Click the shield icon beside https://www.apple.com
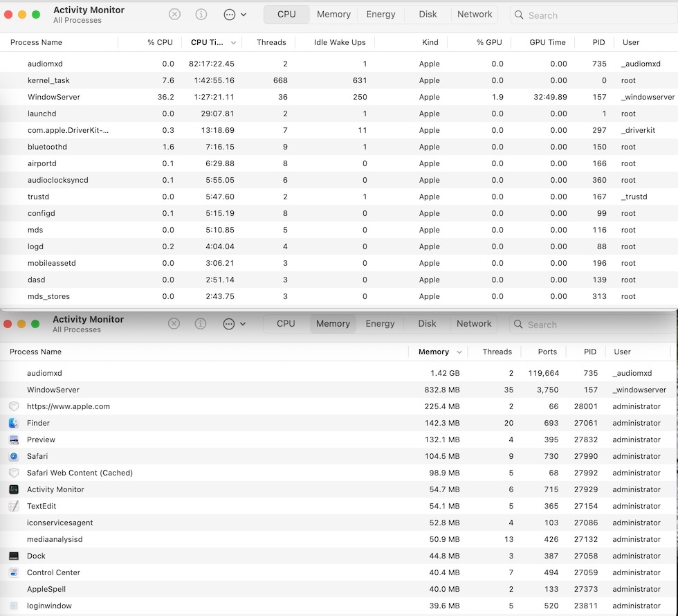 point(14,406)
